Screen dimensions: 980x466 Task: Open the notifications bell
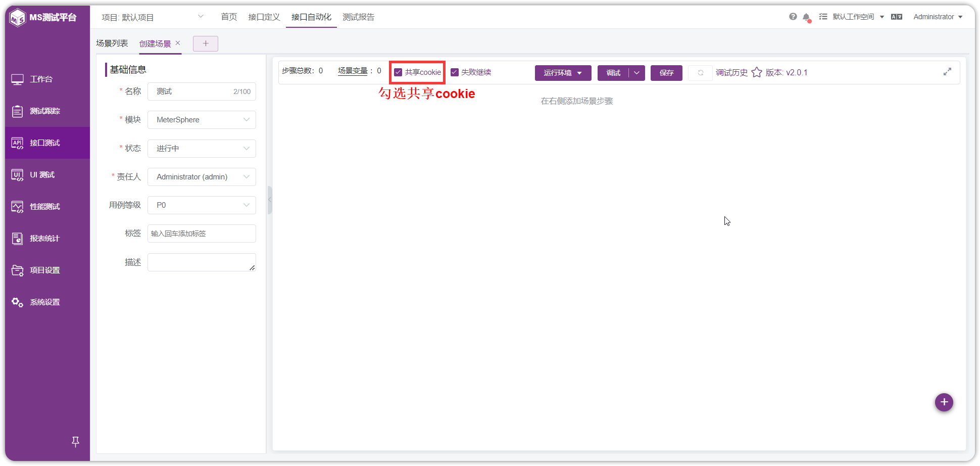point(807,17)
